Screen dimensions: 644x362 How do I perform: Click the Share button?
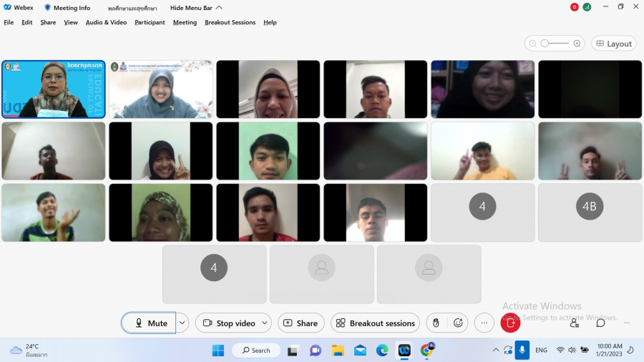point(301,323)
